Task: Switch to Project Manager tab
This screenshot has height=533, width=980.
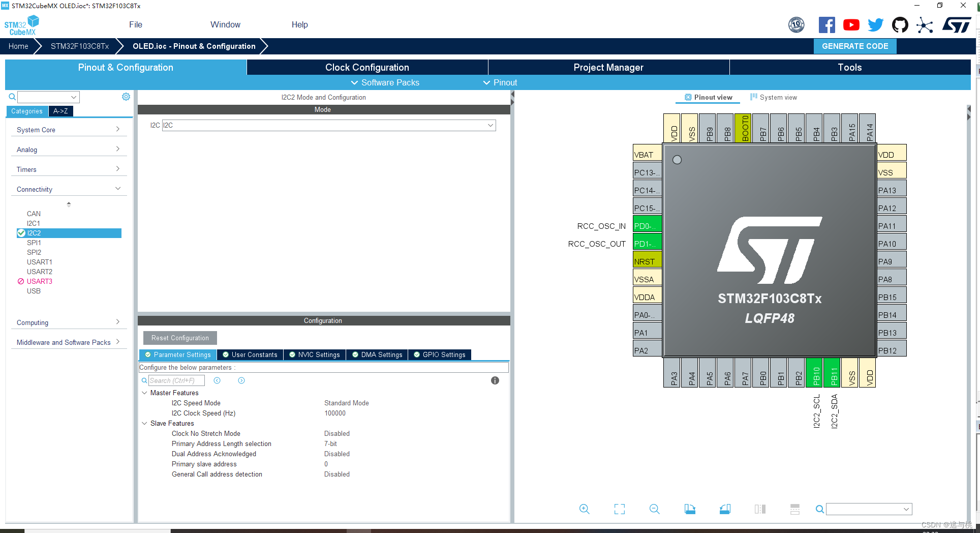Action: pyautogui.click(x=608, y=67)
